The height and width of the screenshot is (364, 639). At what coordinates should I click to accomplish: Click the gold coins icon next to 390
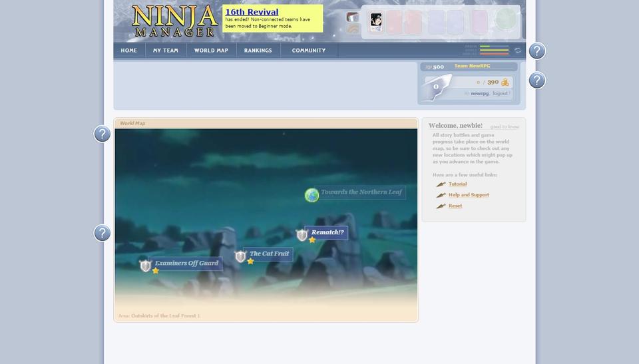click(x=505, y=83)
